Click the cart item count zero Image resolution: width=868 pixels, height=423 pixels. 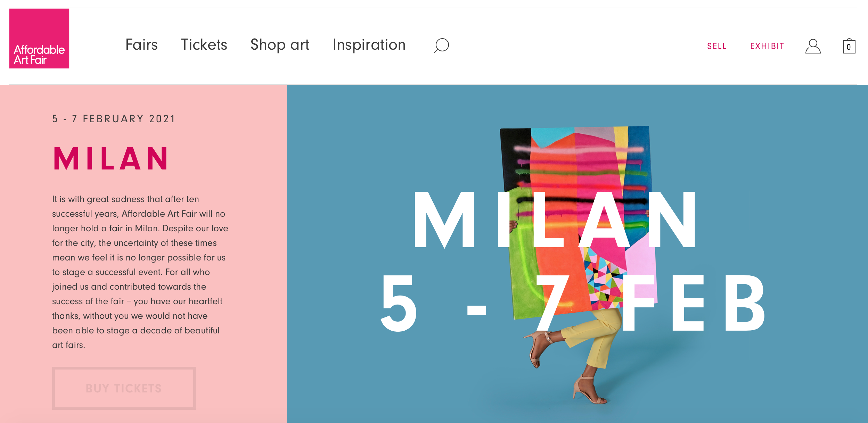point(849,47)
